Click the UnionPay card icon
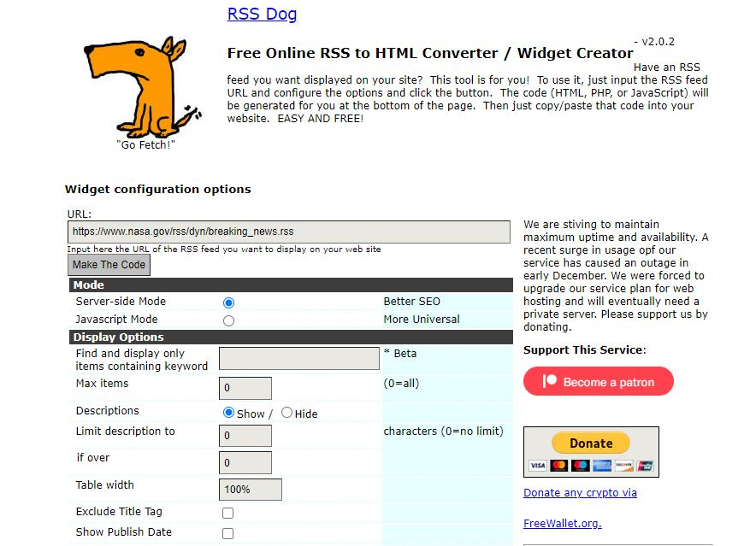Viewport: 756px width, 546px height. click(x=645, y=466)
